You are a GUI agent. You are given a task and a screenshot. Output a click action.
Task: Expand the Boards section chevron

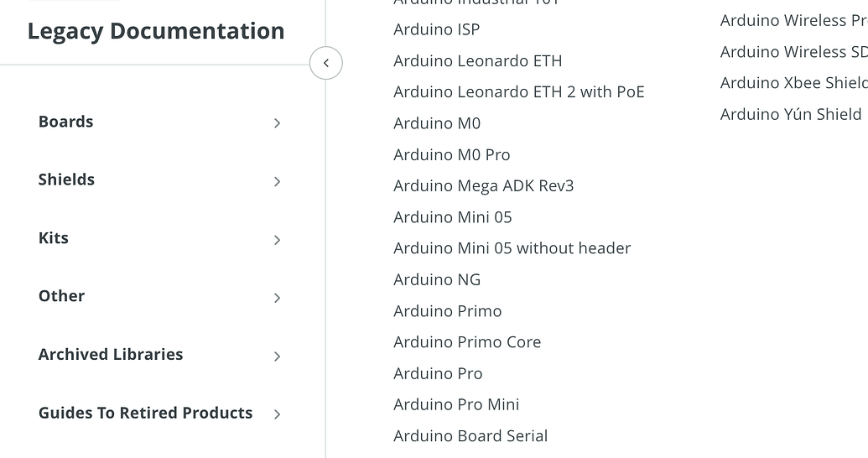tap(277, 123)
